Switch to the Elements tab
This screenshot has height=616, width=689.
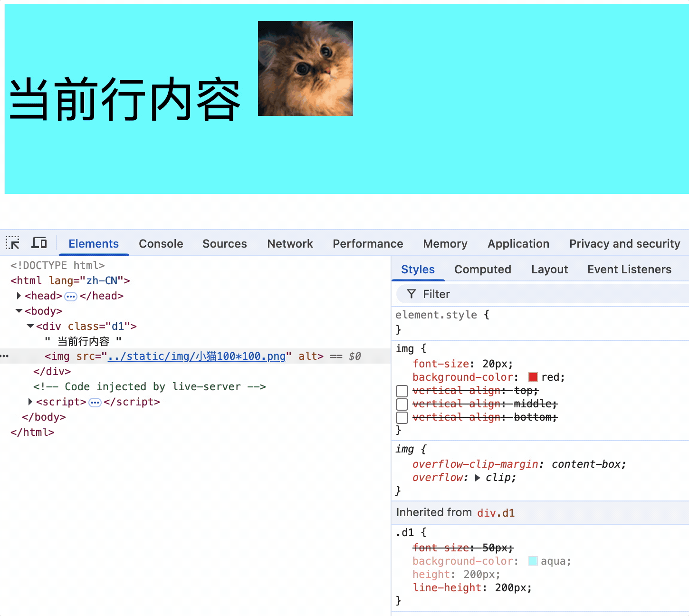tap(94, 244)
